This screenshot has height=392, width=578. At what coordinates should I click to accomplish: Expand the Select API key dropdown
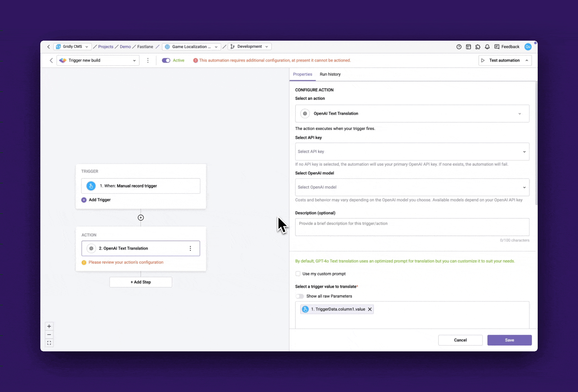412,152
